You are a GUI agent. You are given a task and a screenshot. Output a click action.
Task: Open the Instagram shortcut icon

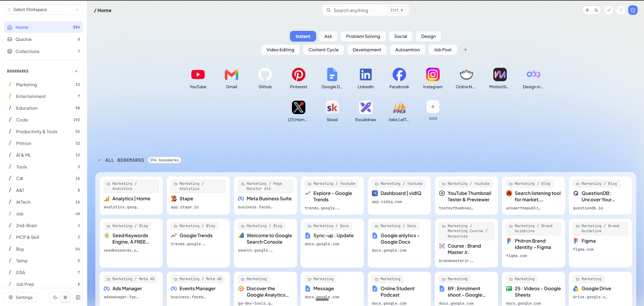click(433, 74)
